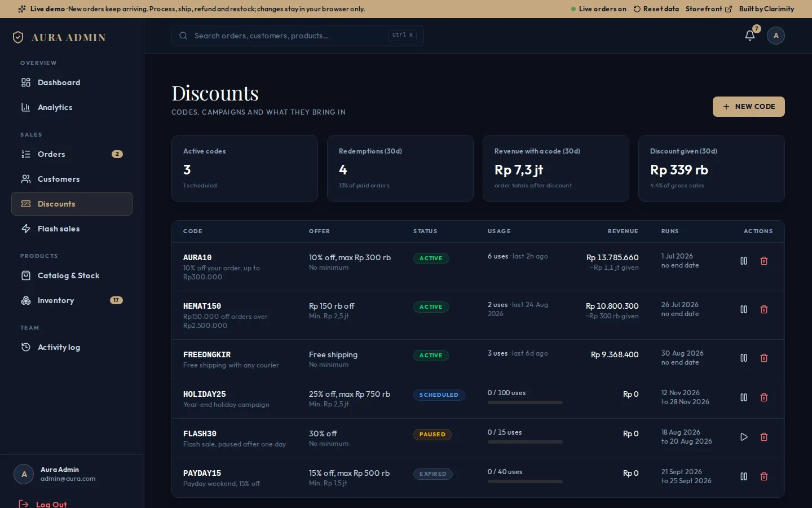
Task: Click the HOLIDAY25 usage progress bar
Action: [525, 402]
